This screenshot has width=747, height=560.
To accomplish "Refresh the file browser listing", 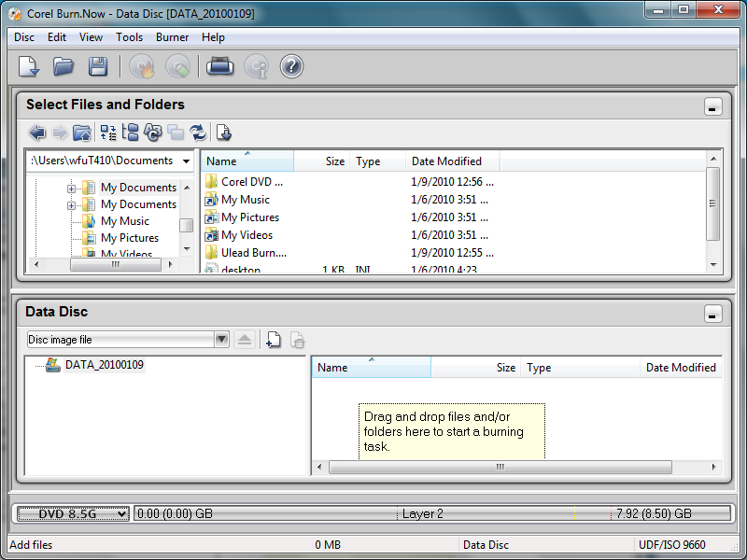I will 198,133.
